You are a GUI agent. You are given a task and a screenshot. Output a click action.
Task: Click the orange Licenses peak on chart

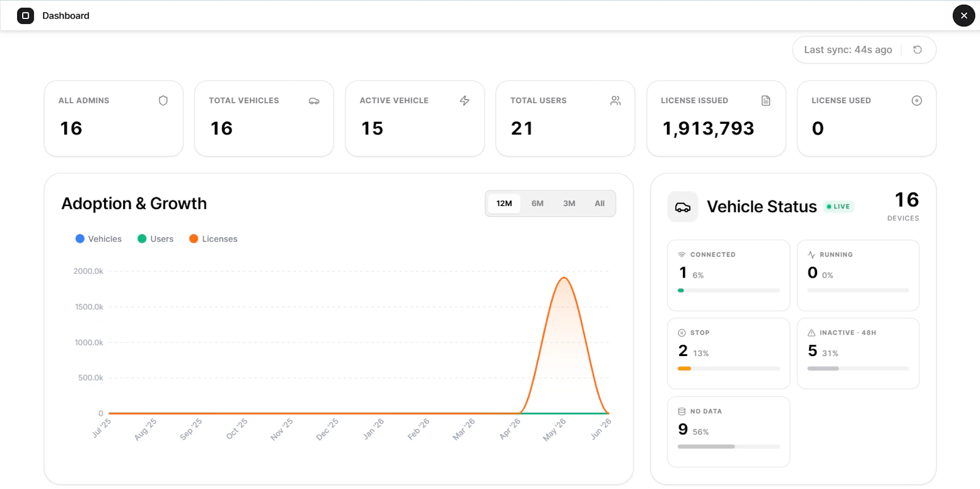[564, 278]
